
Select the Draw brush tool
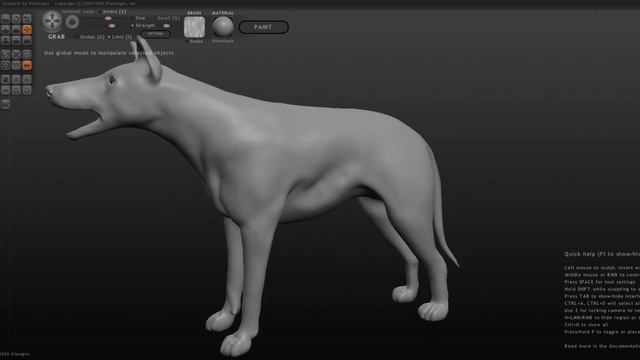tap(5, 29)
